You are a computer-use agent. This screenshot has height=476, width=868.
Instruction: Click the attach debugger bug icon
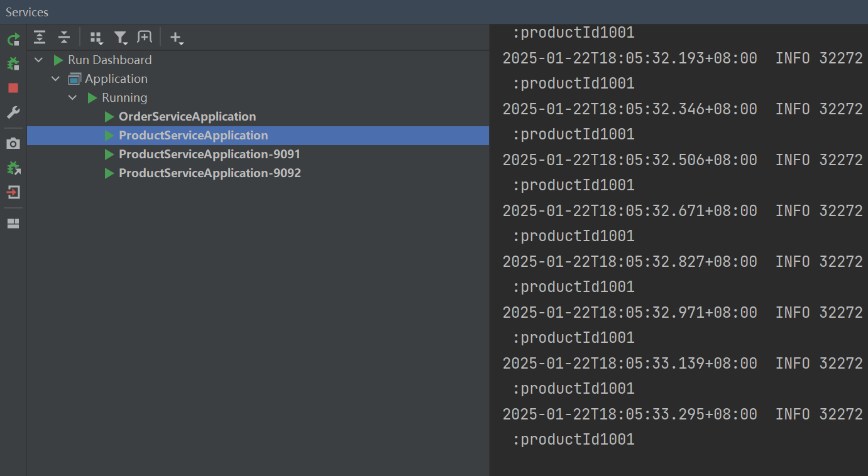[13, 168]
